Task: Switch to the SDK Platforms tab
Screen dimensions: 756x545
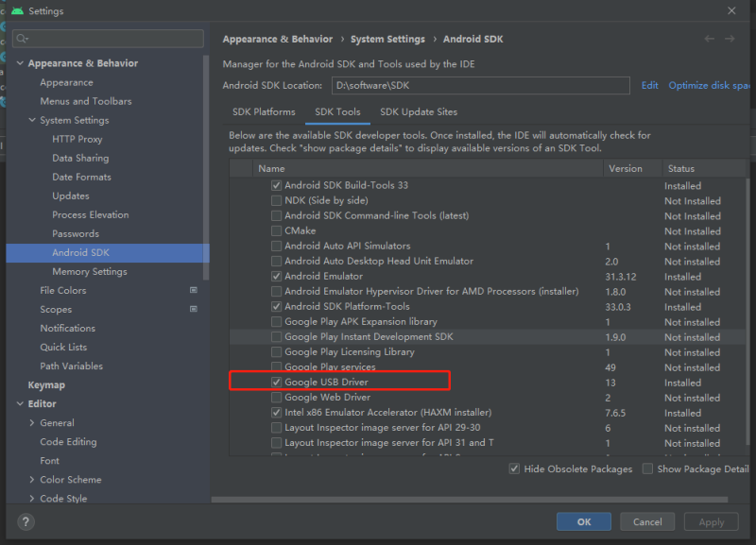Action: pos(264,111)
